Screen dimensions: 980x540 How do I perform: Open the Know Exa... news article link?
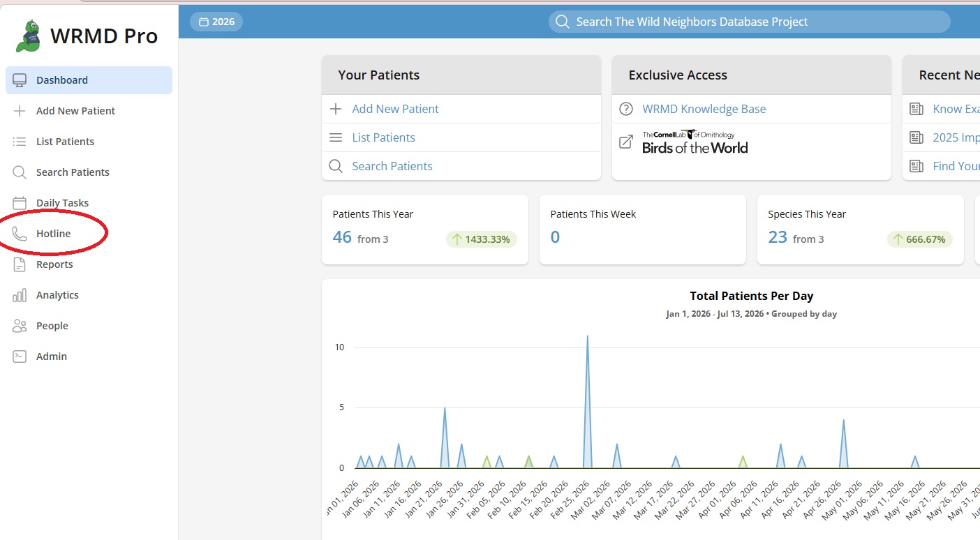point(956,109)
